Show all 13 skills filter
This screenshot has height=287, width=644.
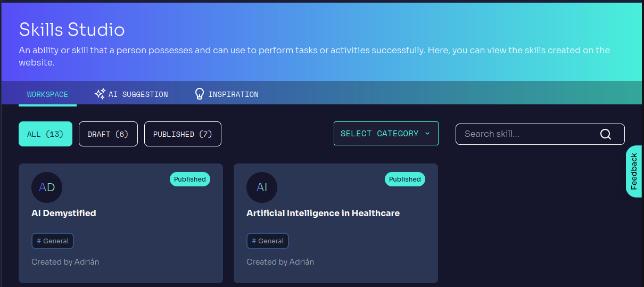[45, 134]
